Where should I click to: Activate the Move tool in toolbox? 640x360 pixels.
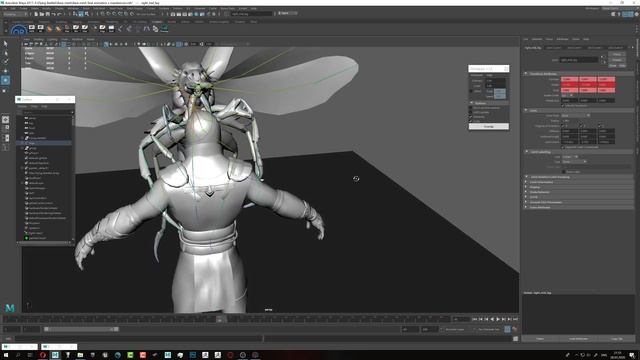tap(5, 71)
